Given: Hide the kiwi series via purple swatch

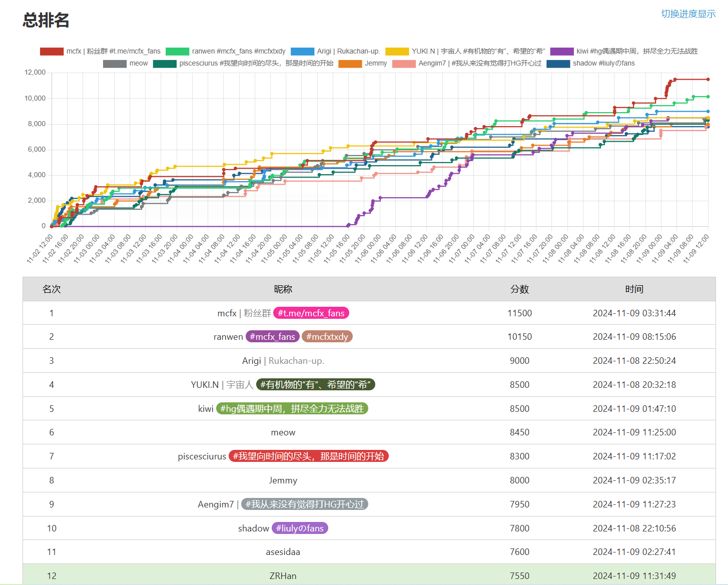Looking at the screenshot, I should pyautogui.click(x=562, y=51).
